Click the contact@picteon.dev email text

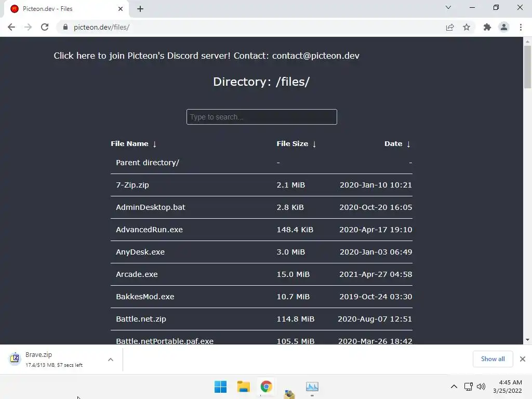pyautogui.click(x=315, y=56)
